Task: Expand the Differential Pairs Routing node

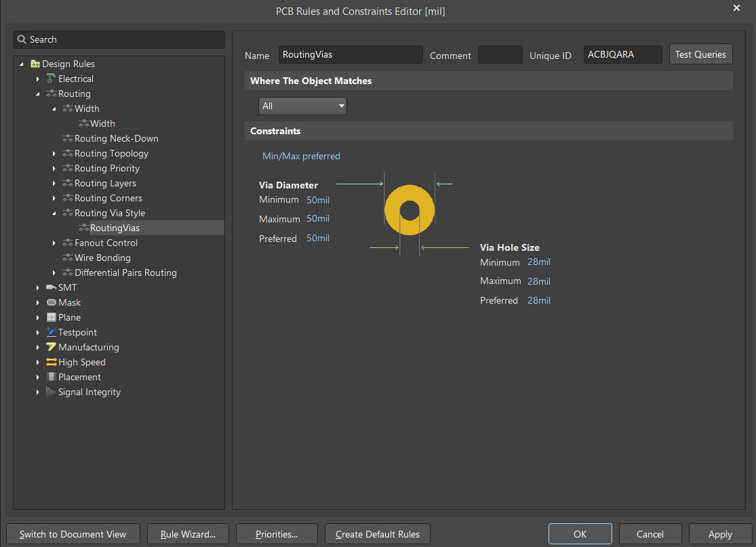Action: [54, 272]
